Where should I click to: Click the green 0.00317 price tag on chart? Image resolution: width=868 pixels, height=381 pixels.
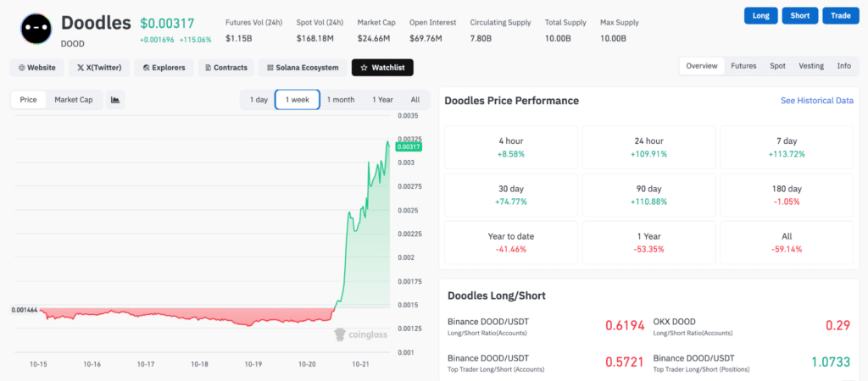tap(409, 146)
